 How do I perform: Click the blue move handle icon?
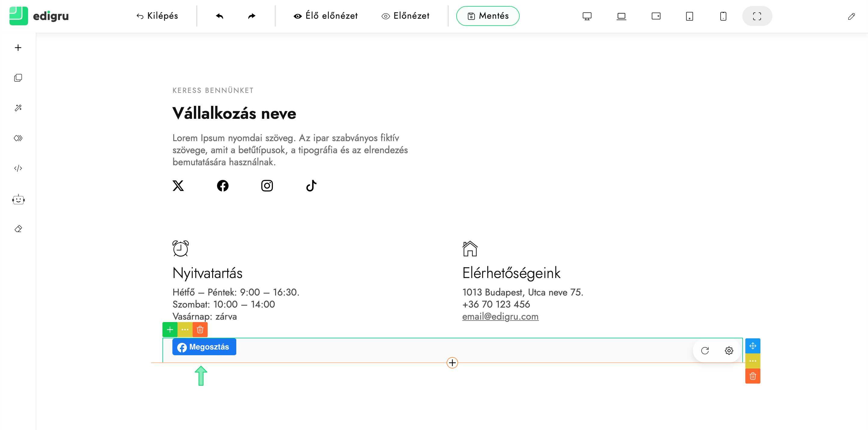coord(753,346)
